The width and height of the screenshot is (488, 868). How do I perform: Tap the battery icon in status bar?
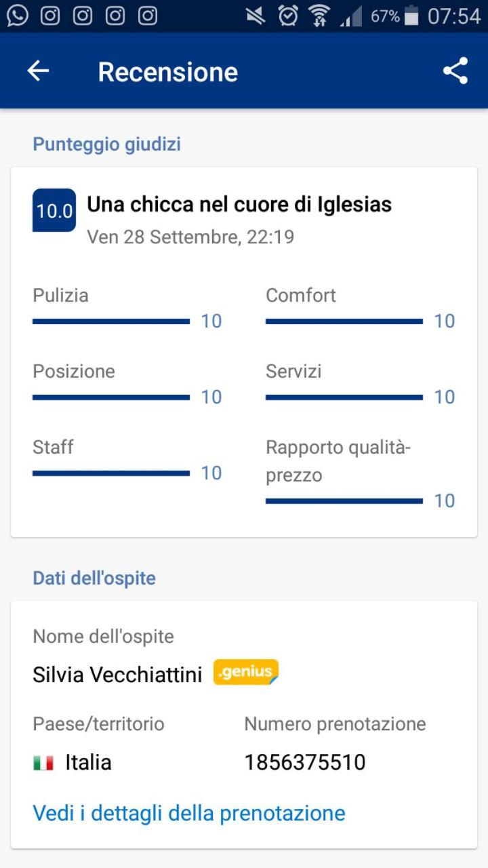(411, 16)
